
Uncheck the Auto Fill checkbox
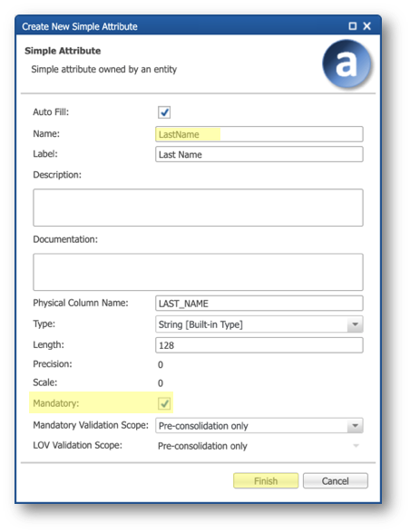[x=164, y=112]
